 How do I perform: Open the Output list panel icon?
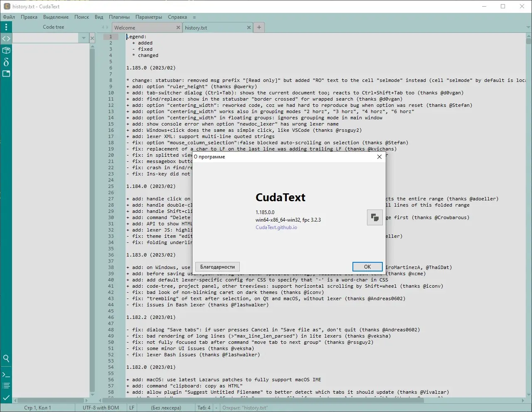6,386
